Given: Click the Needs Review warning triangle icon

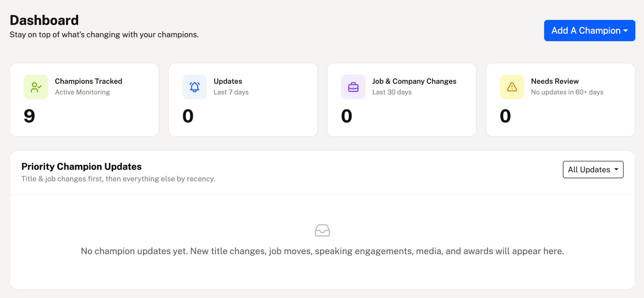Looking at the screenshot, I should [x=512, y=87].
